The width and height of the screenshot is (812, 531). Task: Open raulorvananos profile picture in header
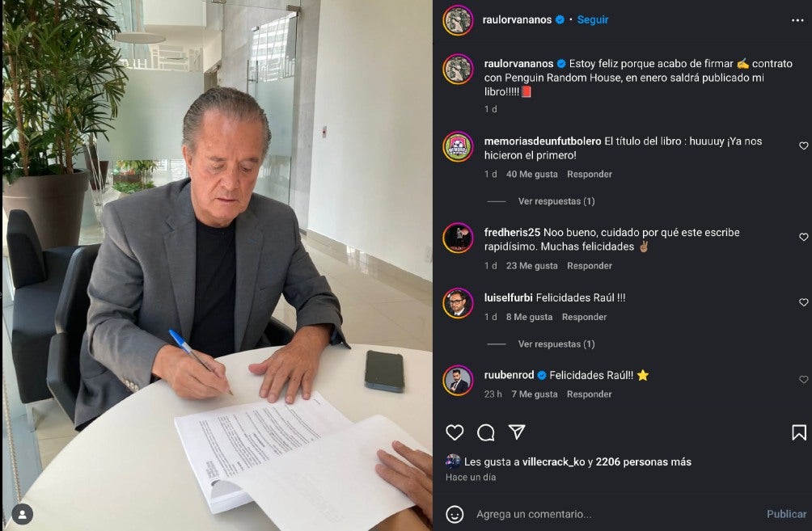(x=458, y=19)
